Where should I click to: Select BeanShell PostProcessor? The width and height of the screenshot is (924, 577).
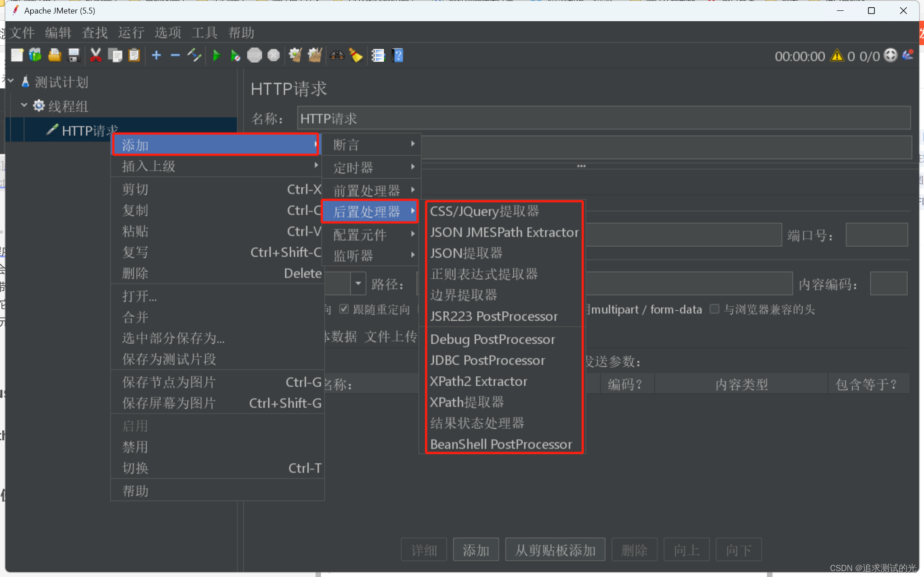coord(501,444)
